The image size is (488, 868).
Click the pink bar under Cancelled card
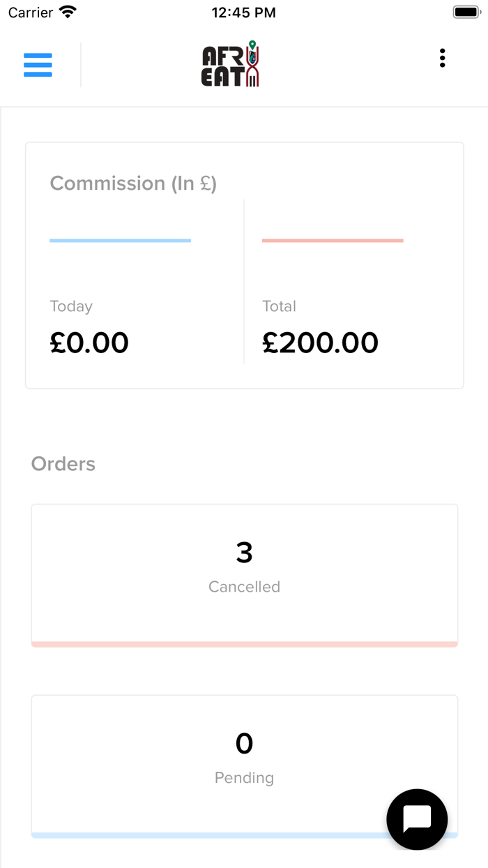click(x=244, y=644)
